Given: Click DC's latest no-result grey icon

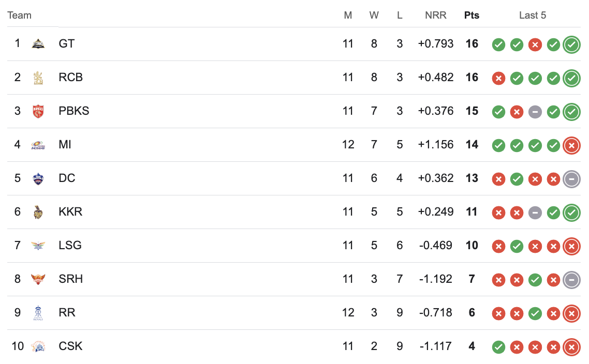Looking at the screenshot, I should (571, 179).
